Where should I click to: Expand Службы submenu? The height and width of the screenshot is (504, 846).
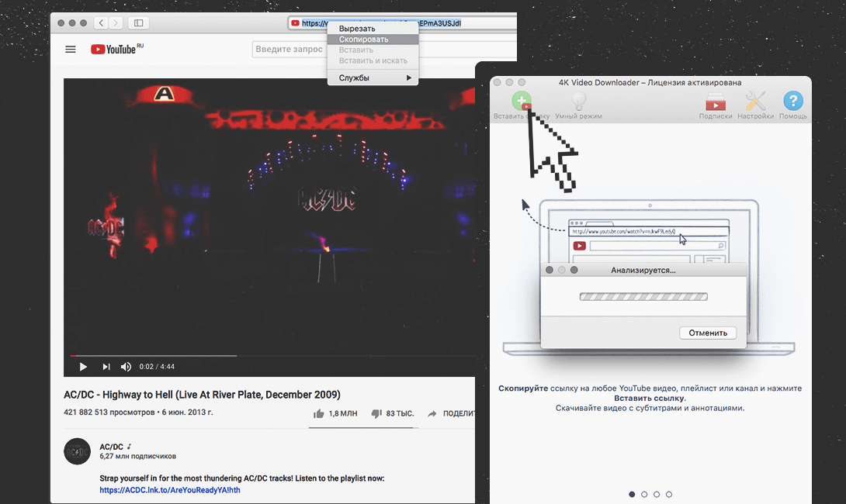373,78
